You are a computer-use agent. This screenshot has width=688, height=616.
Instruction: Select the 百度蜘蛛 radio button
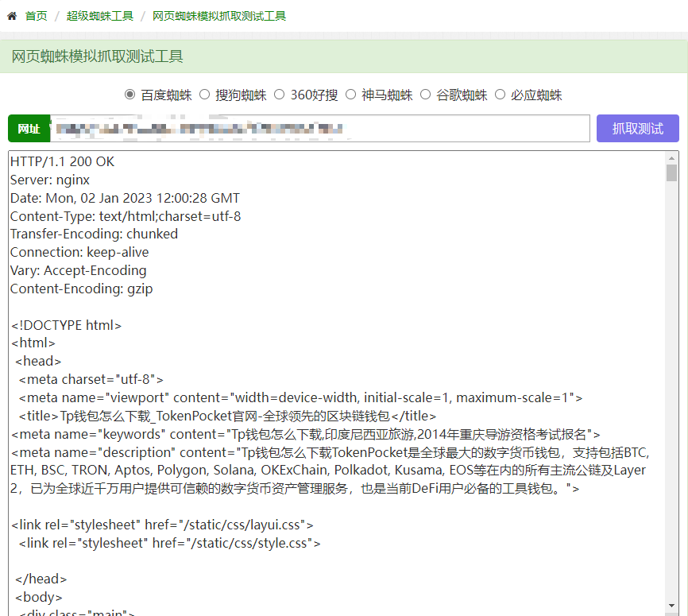[x=129, y=95]
